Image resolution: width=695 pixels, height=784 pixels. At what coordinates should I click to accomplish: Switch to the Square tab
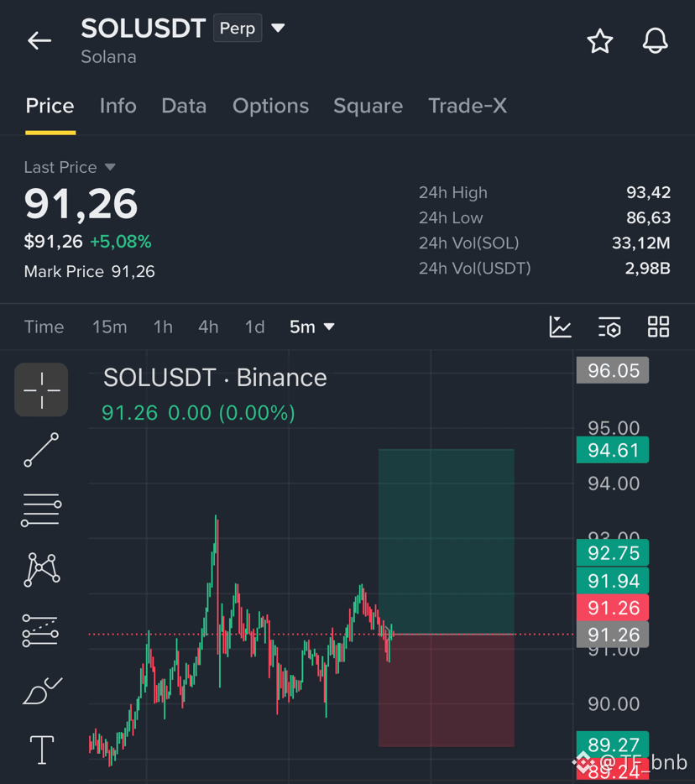368,106
